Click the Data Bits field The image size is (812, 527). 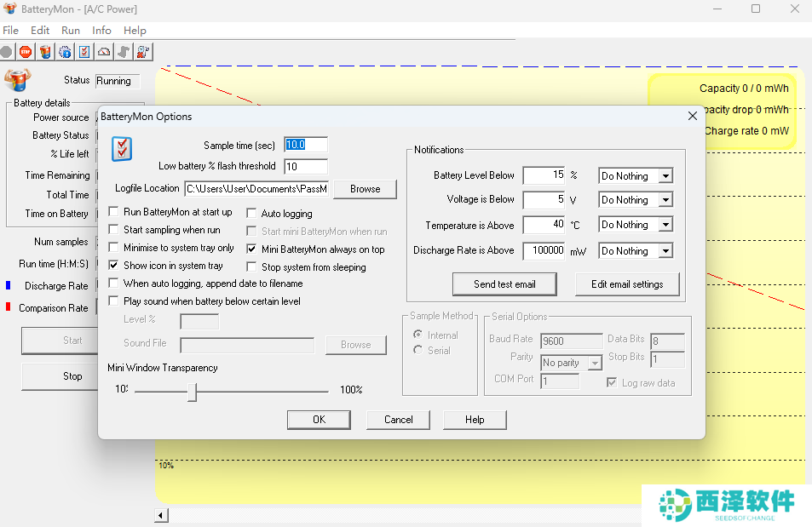click(x=667, y=341)
